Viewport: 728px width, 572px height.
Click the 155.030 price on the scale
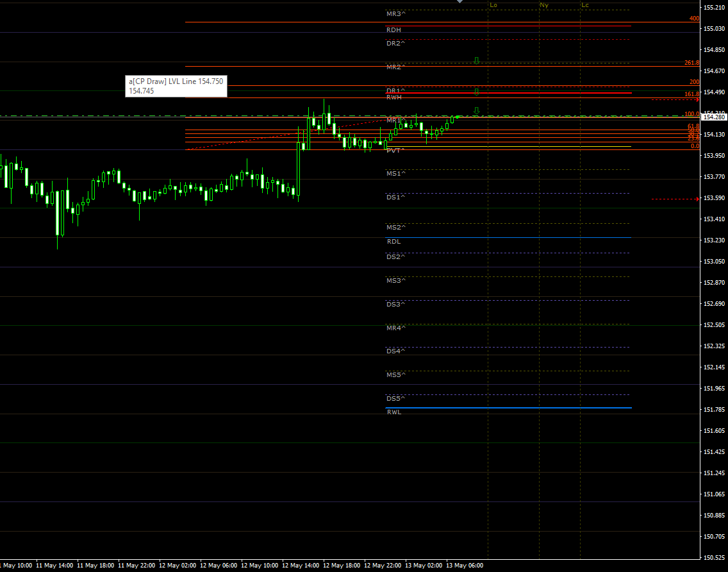click(x=714, y=29)
